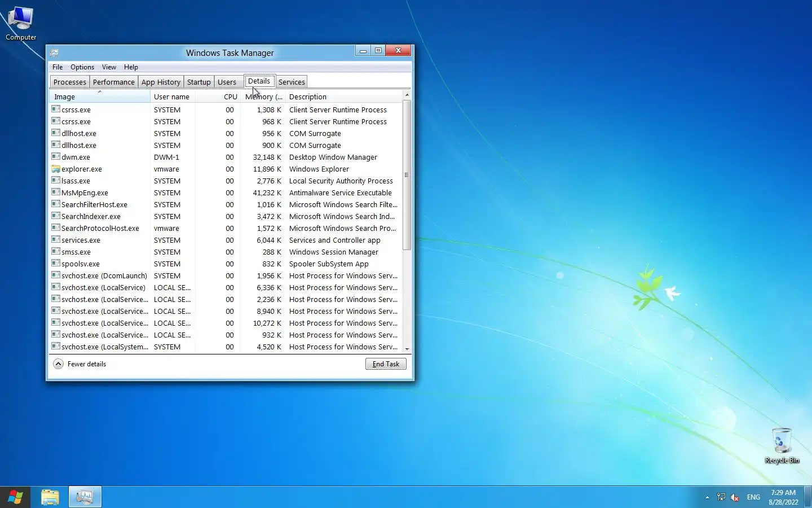Click the muted volume tray icon

735,497
